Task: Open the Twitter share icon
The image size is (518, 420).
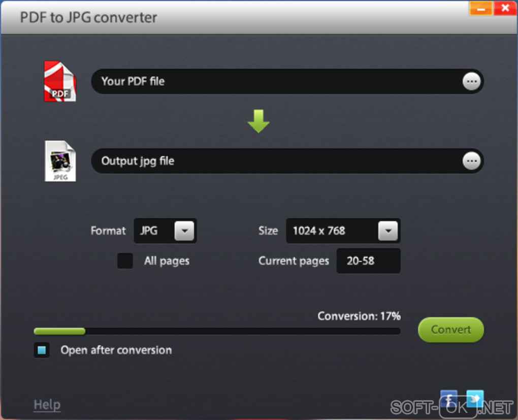Action: (475, 399)
